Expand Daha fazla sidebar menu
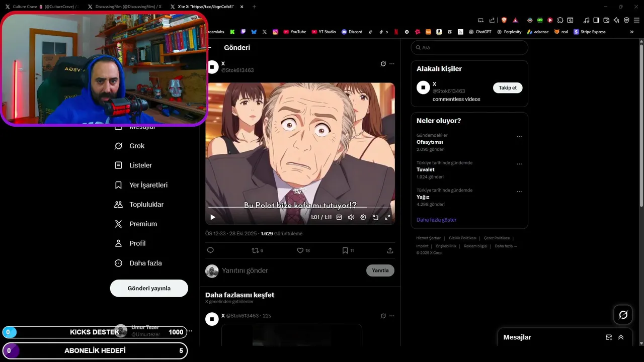The height and width of the screenshot is (362, 644). coord(138,263)
